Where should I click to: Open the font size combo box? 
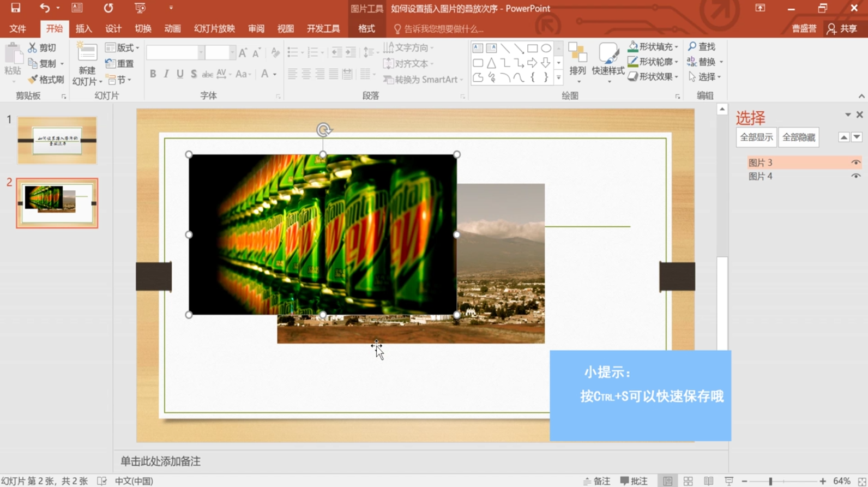(x=220, y=52)
